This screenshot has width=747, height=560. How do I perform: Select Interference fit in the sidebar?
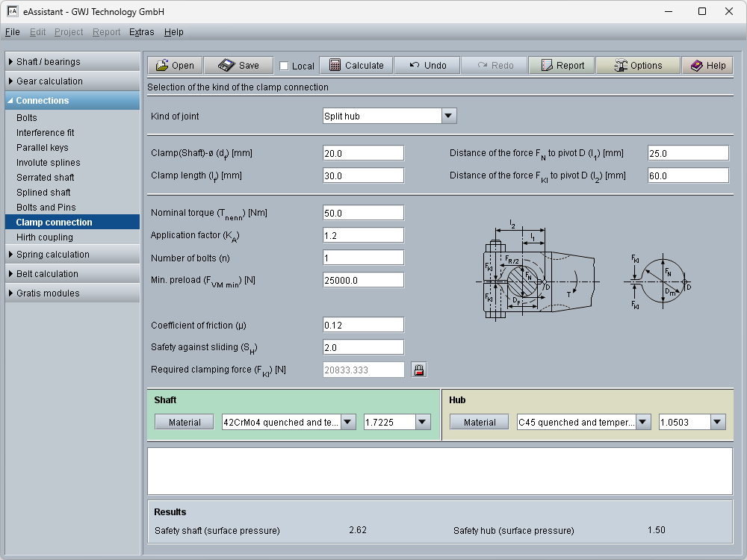tap(46, 133)
